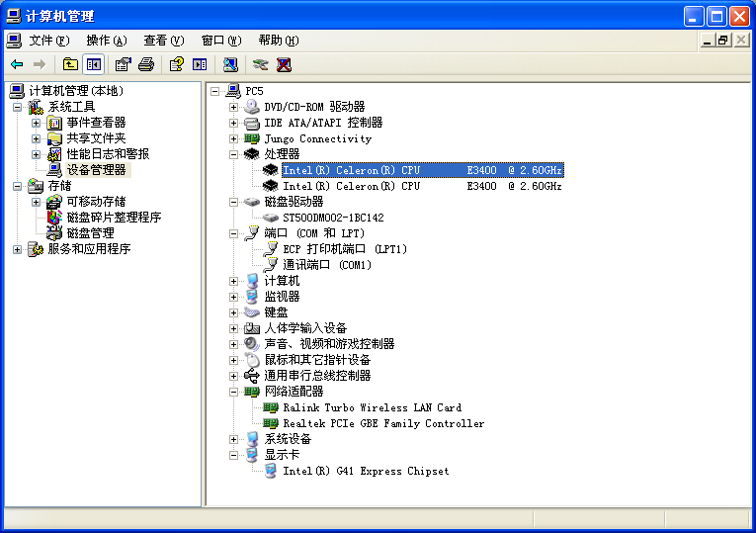
Task: Select Ralink Turbo Wireless LAN Card
Action: (x=372, y=407)
